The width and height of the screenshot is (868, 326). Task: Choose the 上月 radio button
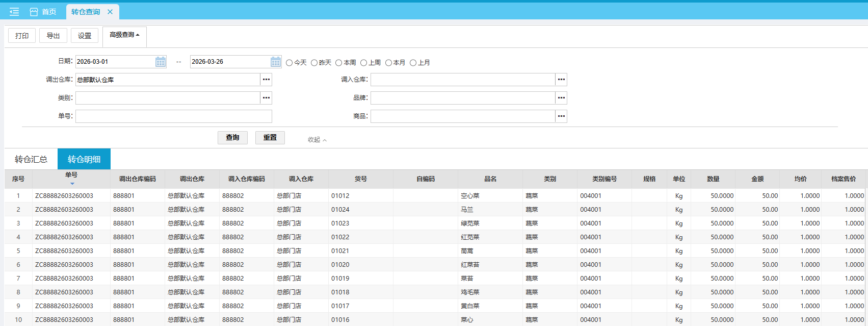pos(413,63)
